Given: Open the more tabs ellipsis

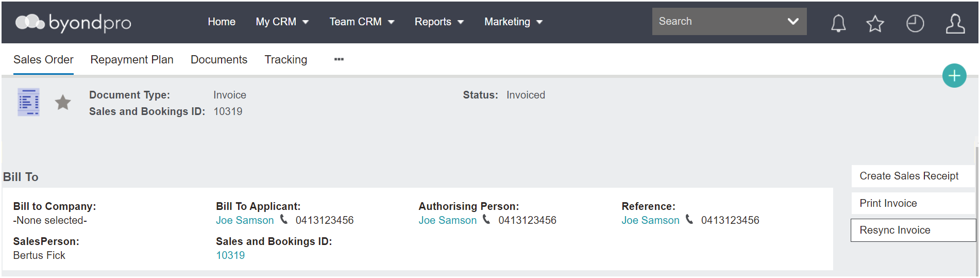Looking at the screenshot, I should (x=339, y=59).
